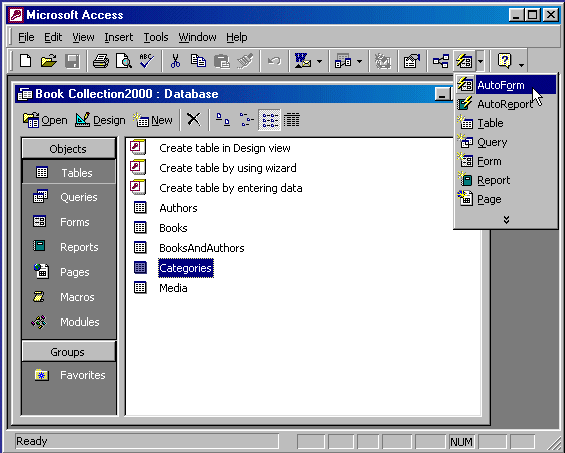Run the ABC Spelling check icon
565x453 pixels.
coord(147,61)
